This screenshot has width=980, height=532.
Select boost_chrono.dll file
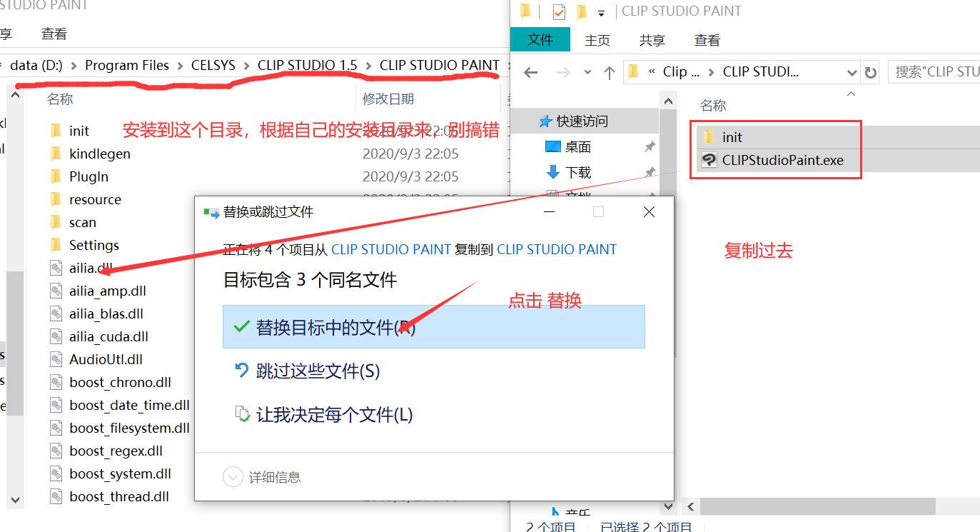[x=120, y=382]
